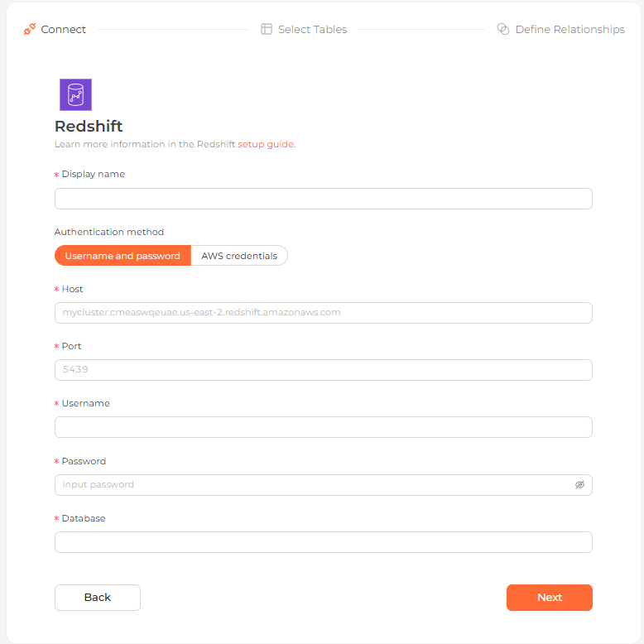
Task: Open the Redshift setup guide link
Action: point(266,144)
